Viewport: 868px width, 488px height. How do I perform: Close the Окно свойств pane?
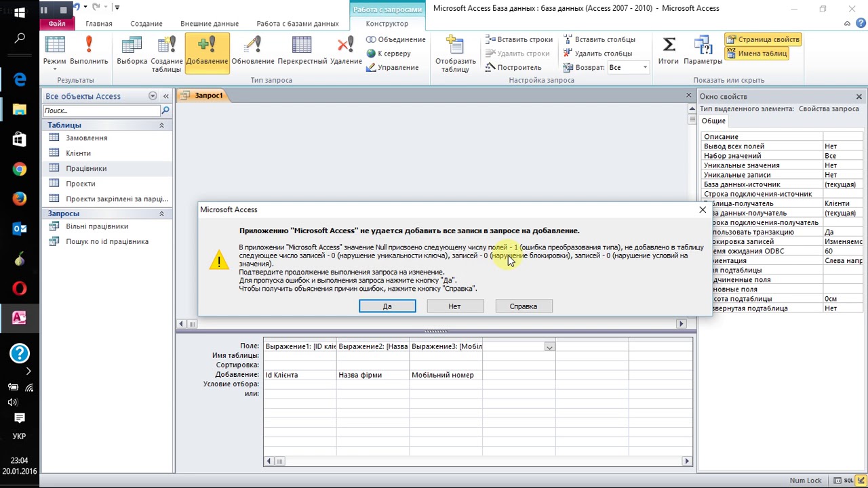tap(859, 97)
